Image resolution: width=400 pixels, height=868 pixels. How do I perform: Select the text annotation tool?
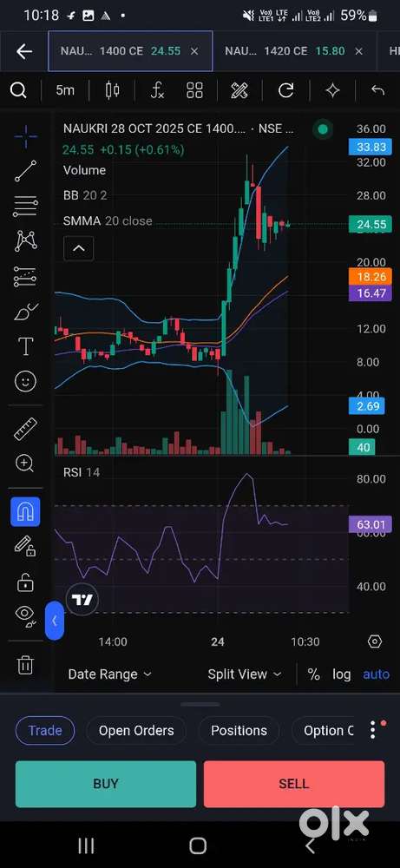25,346
